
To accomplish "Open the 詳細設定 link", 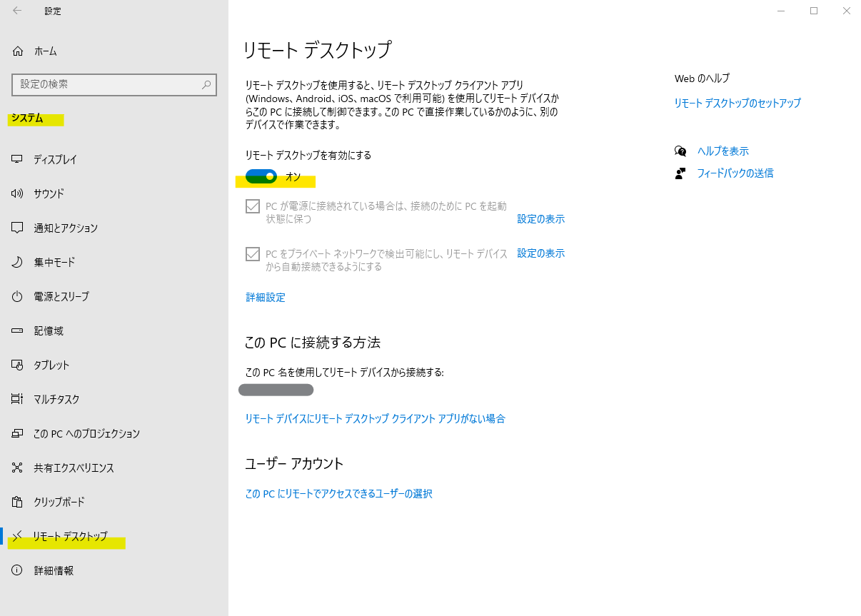I will pyautogui.click(x=266, y=298).
